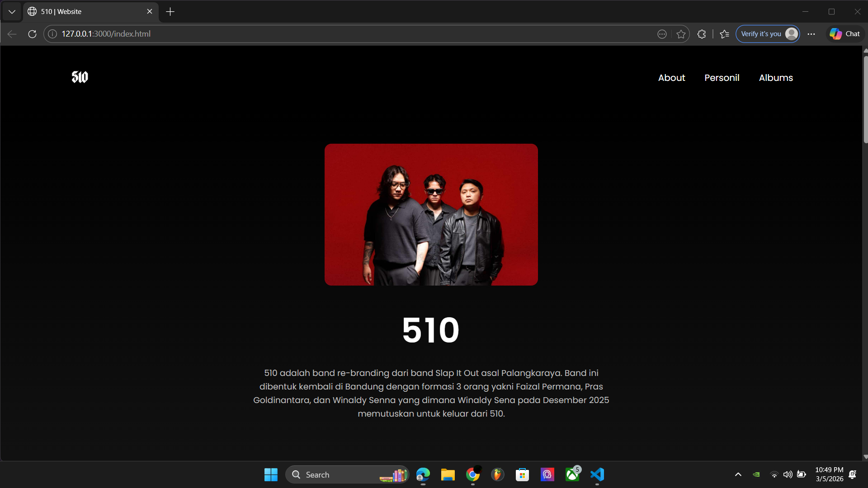
Task: Open Visual Studio Code from the taskbar
Action: click(597, 474)
